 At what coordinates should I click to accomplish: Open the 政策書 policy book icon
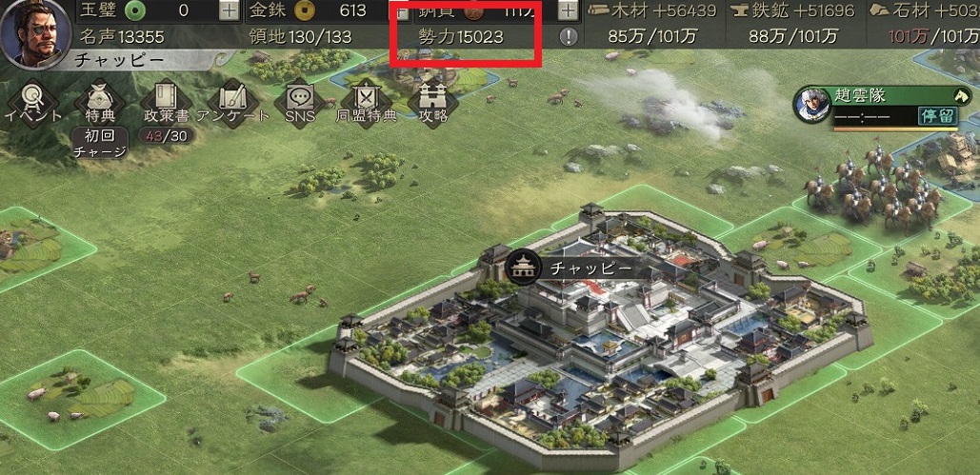166,103
